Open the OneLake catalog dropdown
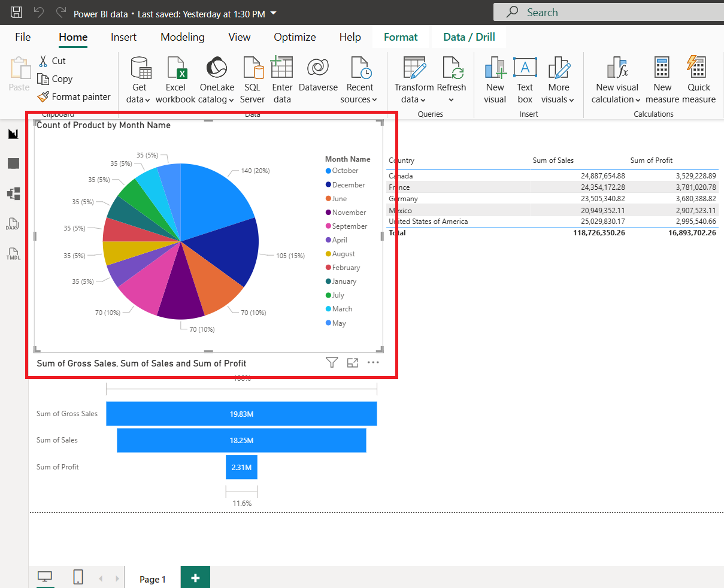The width and height of the screenshot is (724, 588). coord(217,80)
